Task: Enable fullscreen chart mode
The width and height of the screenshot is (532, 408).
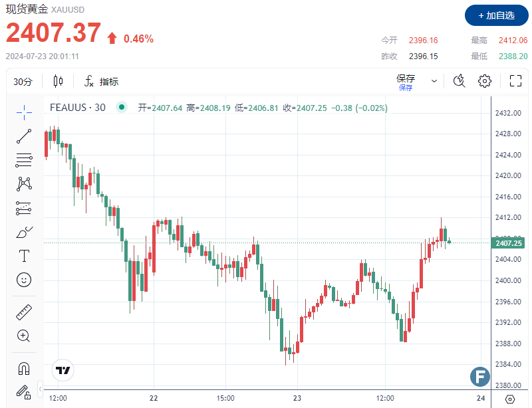Action: point(515,80)
